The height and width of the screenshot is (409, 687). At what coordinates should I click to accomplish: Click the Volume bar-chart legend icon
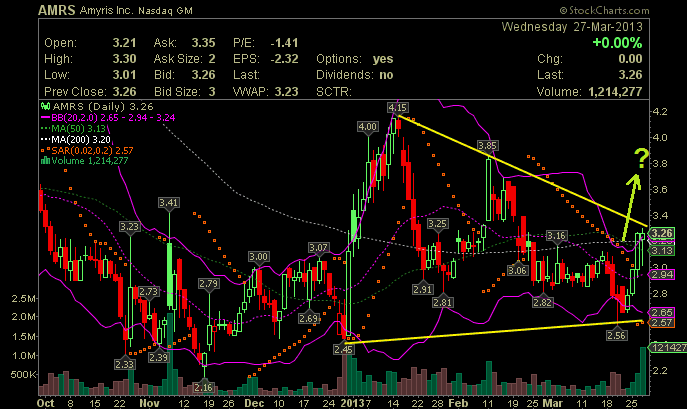43,158
